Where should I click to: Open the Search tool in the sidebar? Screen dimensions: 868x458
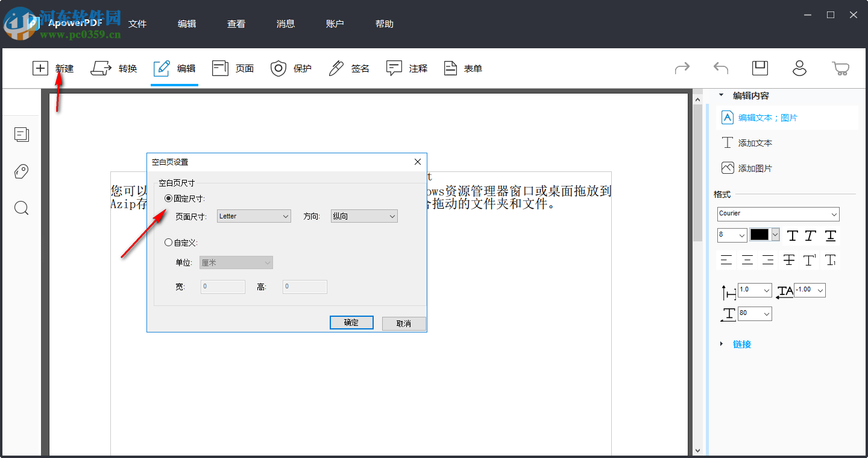[x=21, y=208]
